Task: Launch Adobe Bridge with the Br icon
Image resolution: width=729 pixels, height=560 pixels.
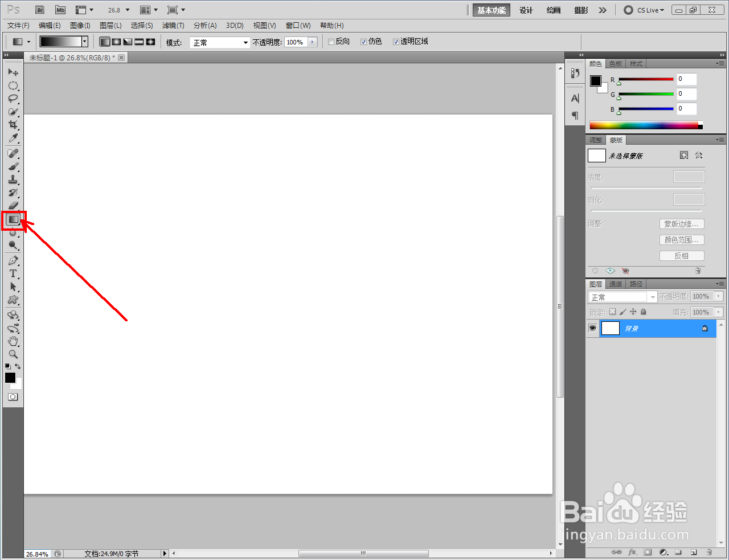Action: 40,10
